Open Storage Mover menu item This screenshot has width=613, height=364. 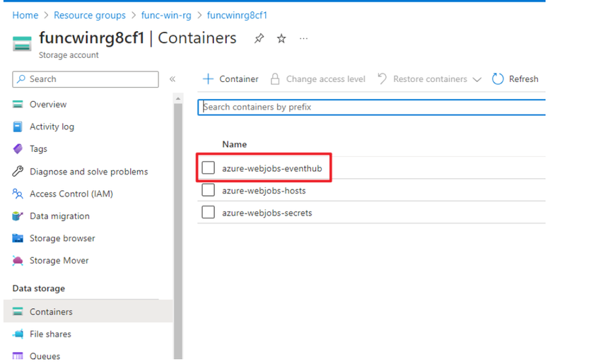tap(59, 261)
